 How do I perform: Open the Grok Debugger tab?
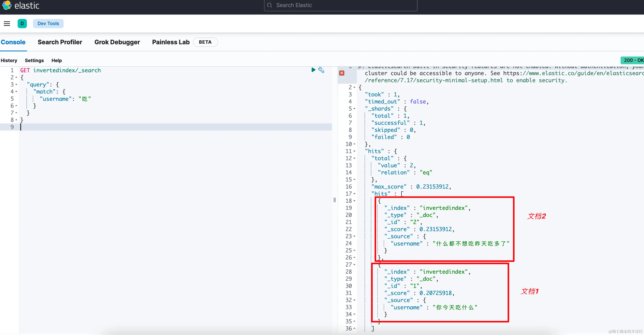tap(117, 42)
